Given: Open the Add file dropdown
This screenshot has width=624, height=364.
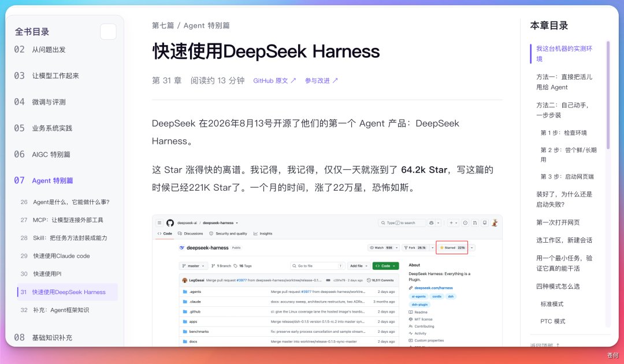Looking at the screenshot, I should [x=359, y=266].
